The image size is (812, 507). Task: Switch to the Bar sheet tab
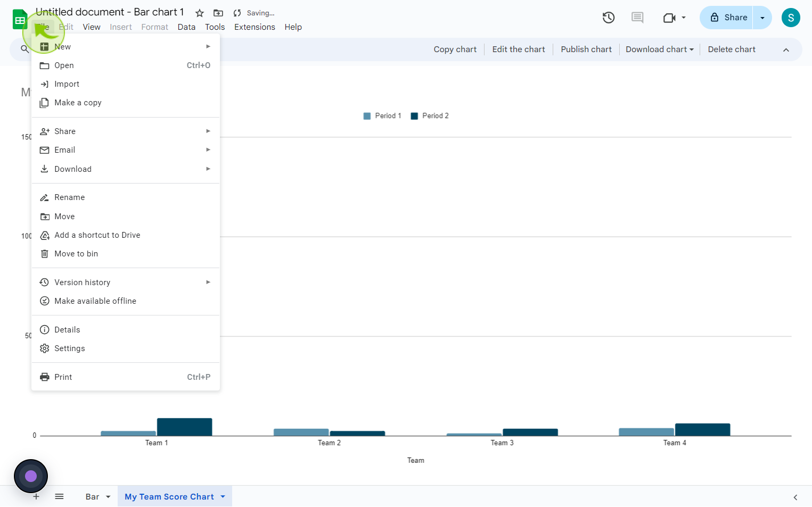[x=92, y=497]
